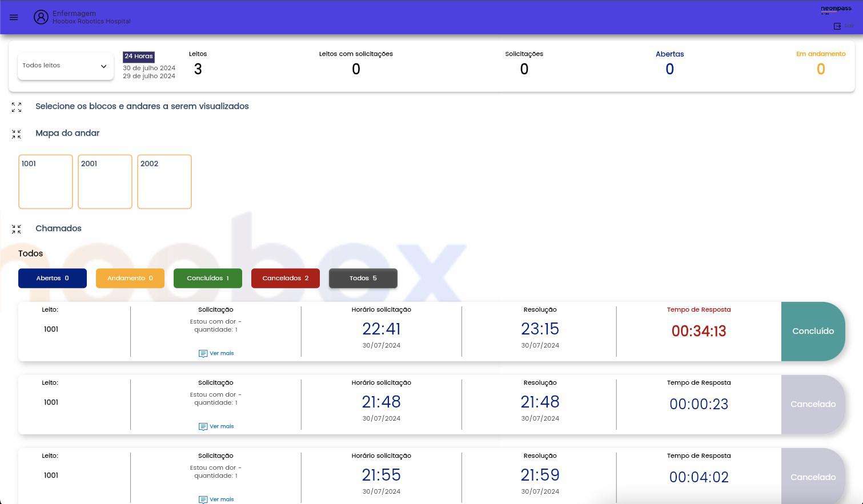Click the Abertas counter

coord(669,63)
